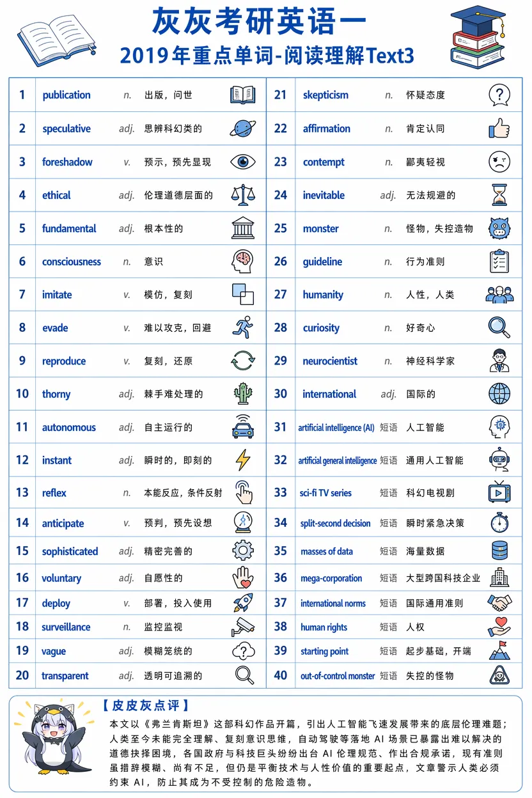Click the monster face icon beside monster
532x798 pixels.
point(499,228)
